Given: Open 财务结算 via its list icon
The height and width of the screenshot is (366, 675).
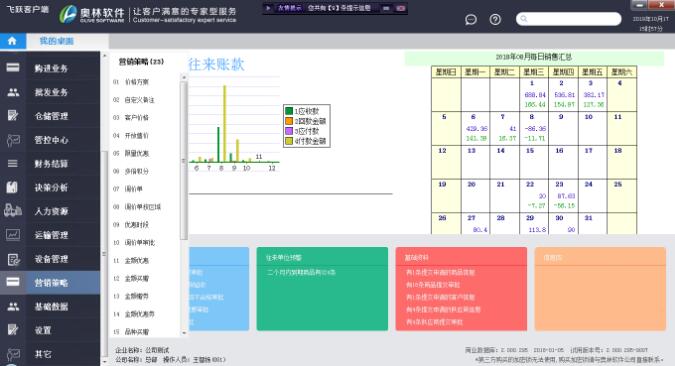Looking at the screenshot, I should pyautogui.click(x=13, y=164).
